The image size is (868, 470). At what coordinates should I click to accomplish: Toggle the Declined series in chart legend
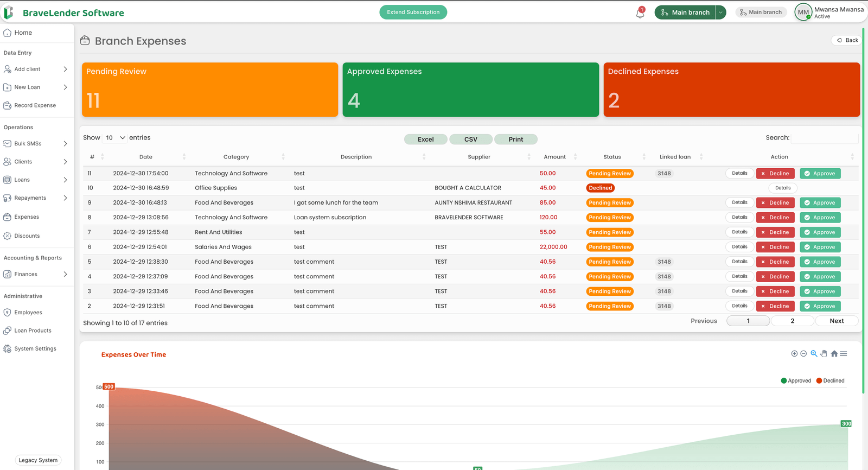tap(831, 381)
